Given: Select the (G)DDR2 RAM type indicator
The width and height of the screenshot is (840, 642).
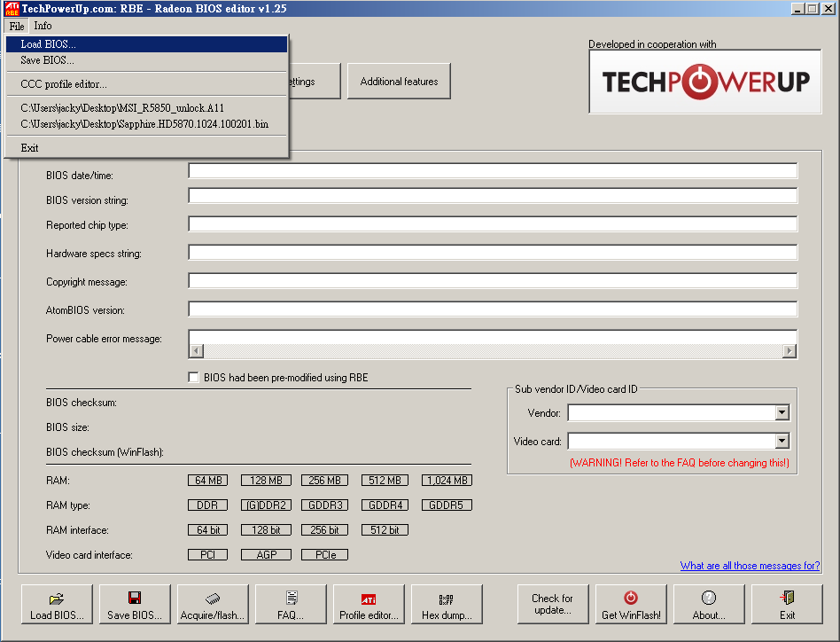Looking at the screenshot, I should point(266,505).
